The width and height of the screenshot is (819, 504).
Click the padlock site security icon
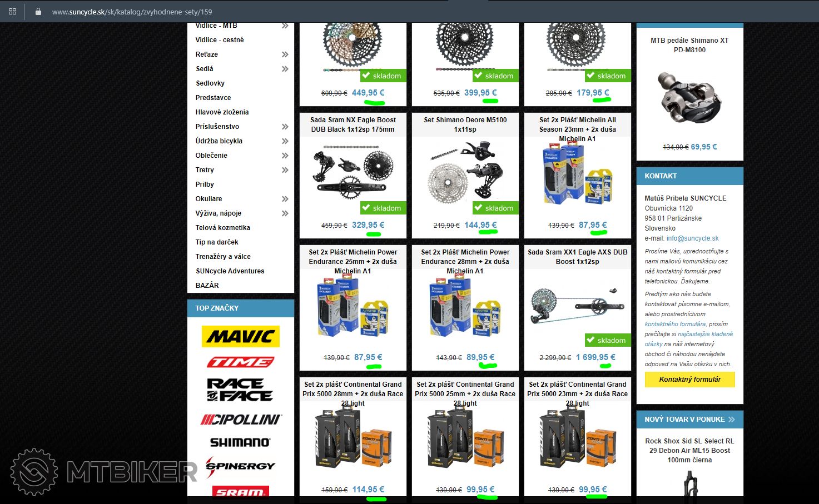tap(38, 11)
